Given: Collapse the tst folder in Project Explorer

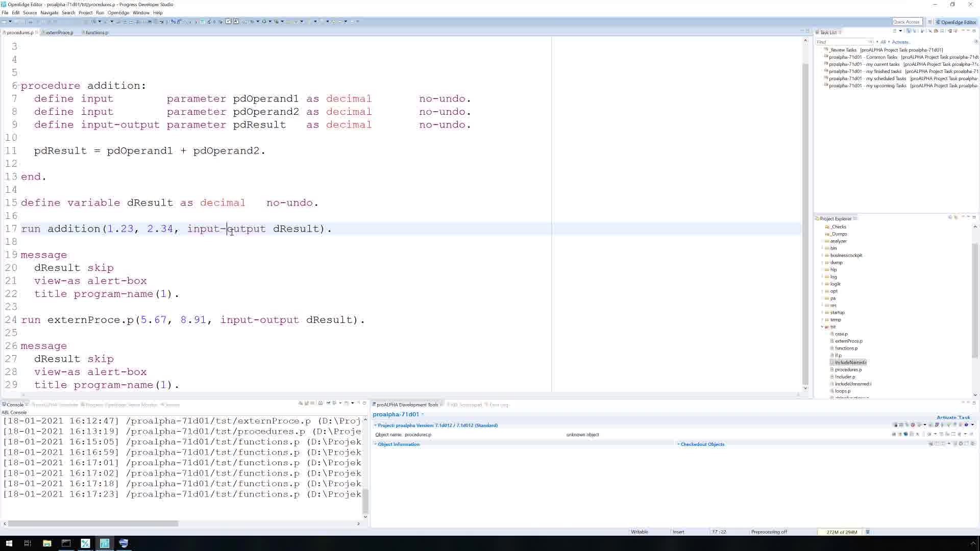Looking at the screenshot, I should [822, 327].
